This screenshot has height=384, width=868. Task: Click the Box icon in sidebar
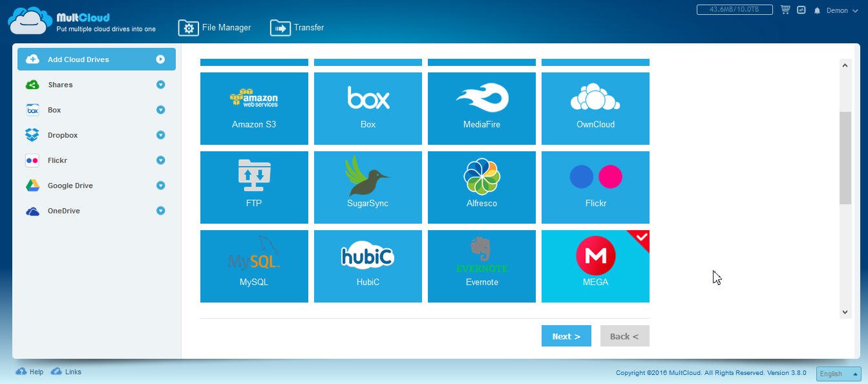click(32, 110)
